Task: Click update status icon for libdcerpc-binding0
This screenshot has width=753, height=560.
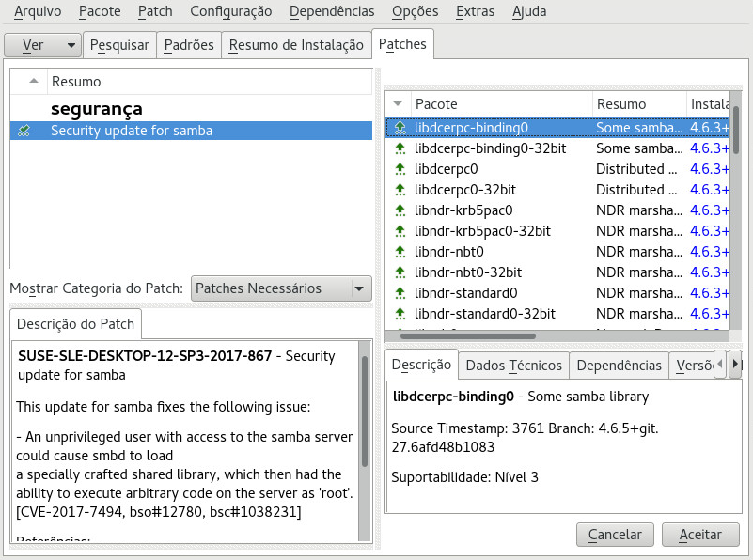Action: [400, 128]
